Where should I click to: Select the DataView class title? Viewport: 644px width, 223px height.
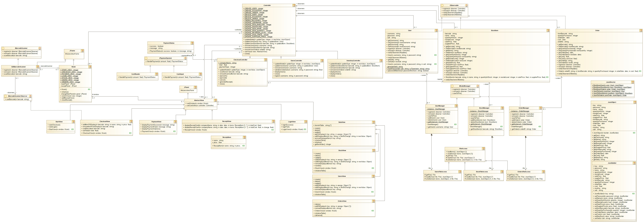click(342, 122)
